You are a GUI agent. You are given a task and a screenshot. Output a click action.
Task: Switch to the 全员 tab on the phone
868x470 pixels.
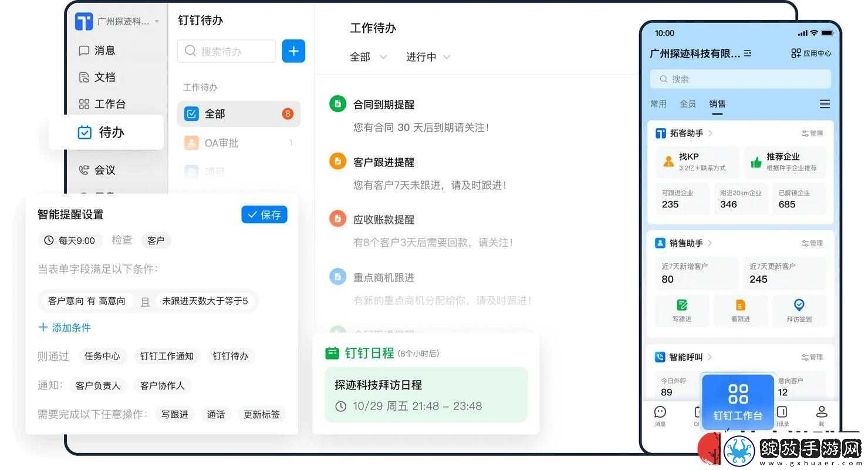click(x=688, y=104)
